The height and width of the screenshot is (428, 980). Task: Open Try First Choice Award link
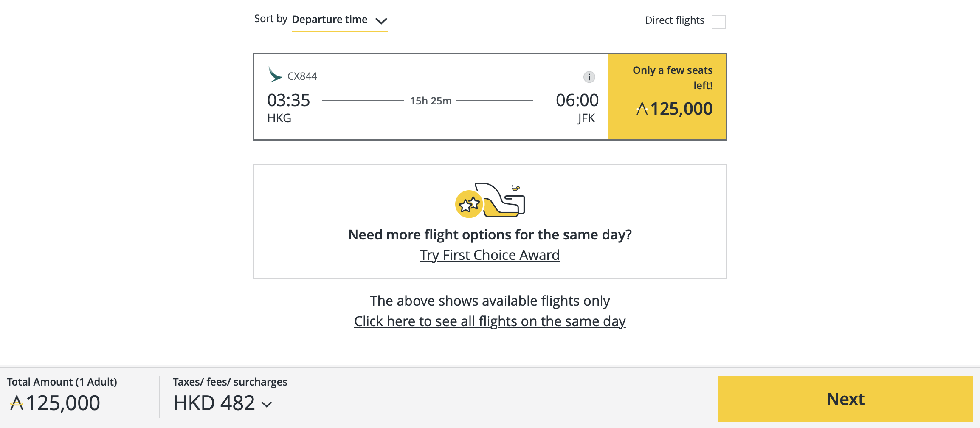tap(490, 255)
